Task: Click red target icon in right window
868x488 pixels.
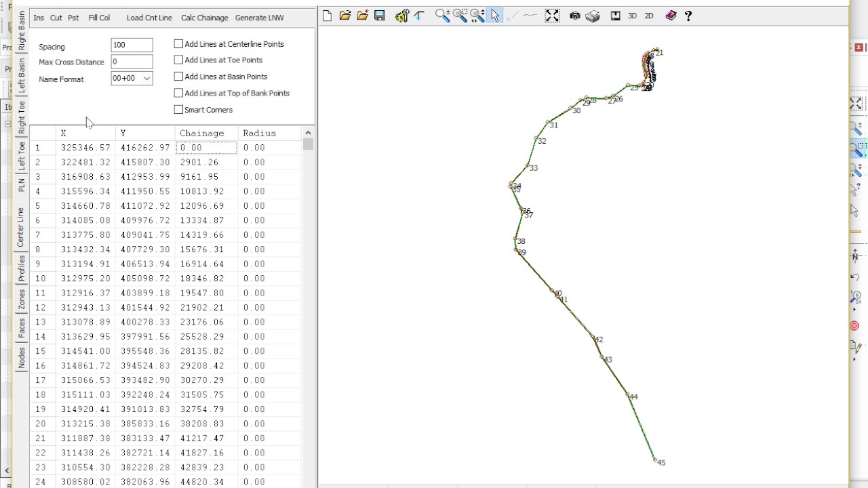Action: point(854,326)
